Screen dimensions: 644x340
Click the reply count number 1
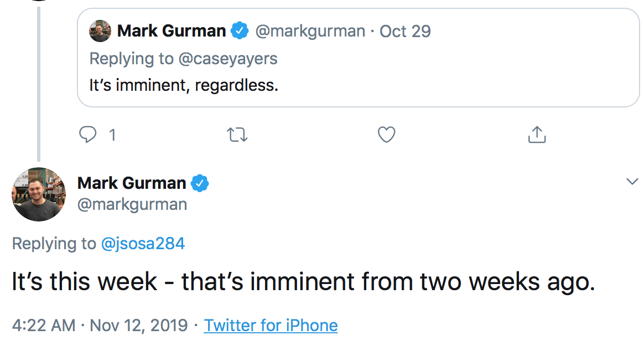[x=112, y=135]
